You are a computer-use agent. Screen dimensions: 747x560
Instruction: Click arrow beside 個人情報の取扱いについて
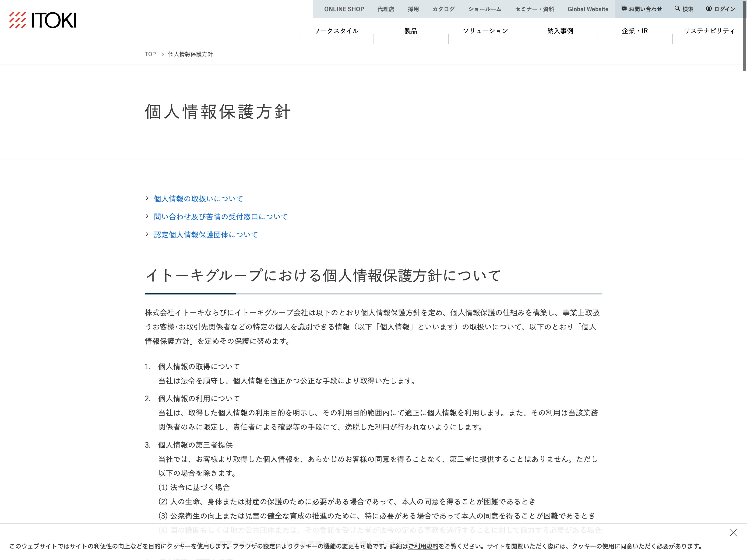147,198
